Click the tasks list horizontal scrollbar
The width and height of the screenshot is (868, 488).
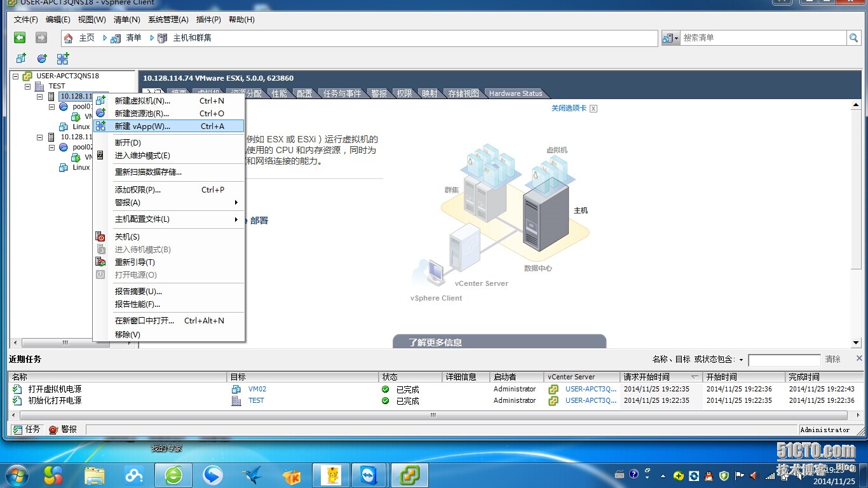coord(433,415)
